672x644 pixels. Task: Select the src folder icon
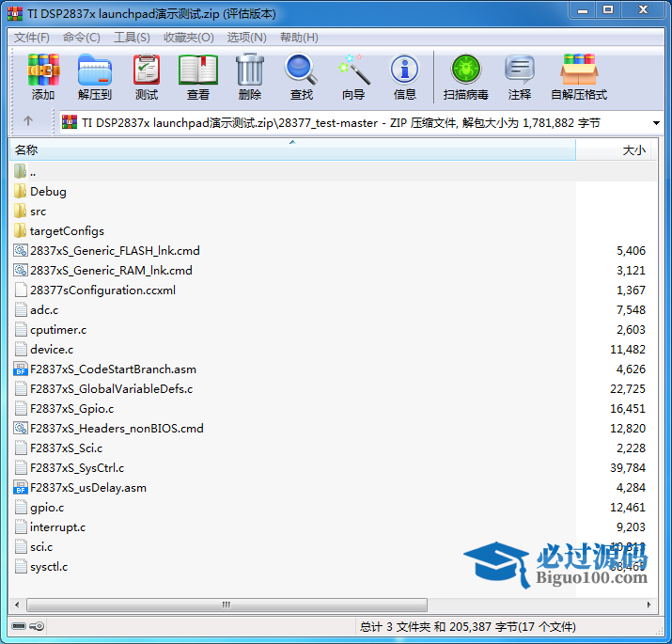click(x=20, y=211)
